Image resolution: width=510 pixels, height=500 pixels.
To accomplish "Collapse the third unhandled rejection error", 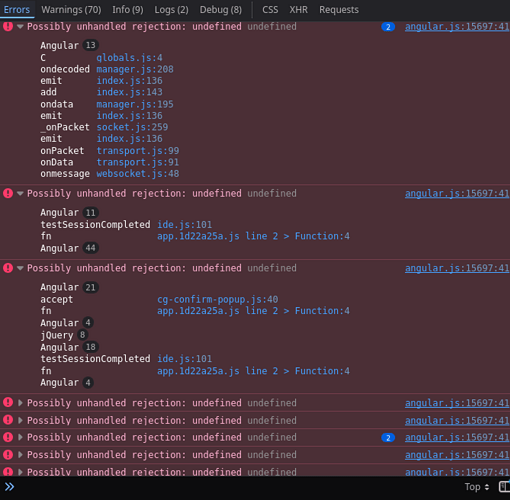I will coord(20,268).
